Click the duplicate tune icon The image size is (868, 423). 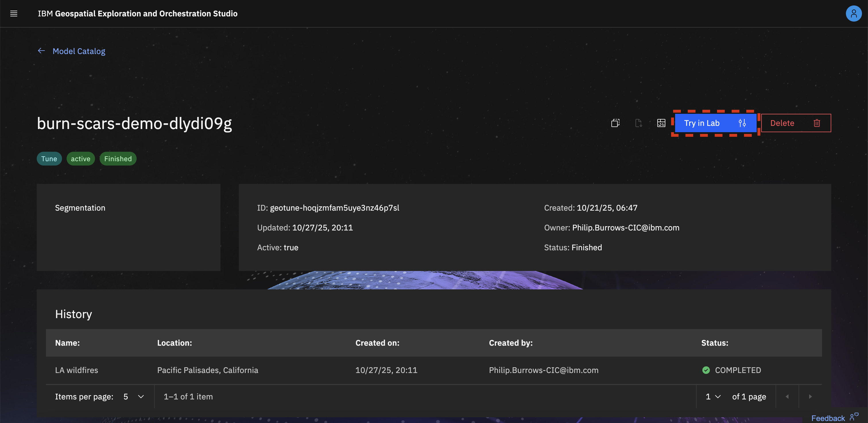click(x=615, y=123)
